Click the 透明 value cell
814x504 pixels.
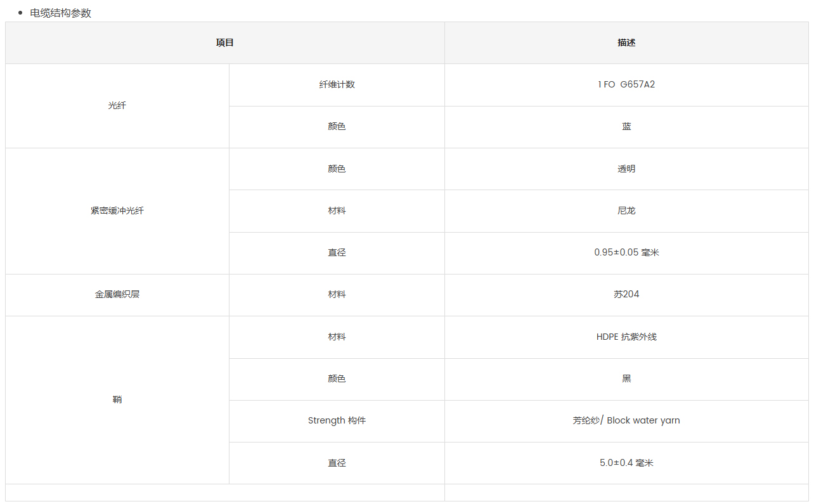pos(626,169)
